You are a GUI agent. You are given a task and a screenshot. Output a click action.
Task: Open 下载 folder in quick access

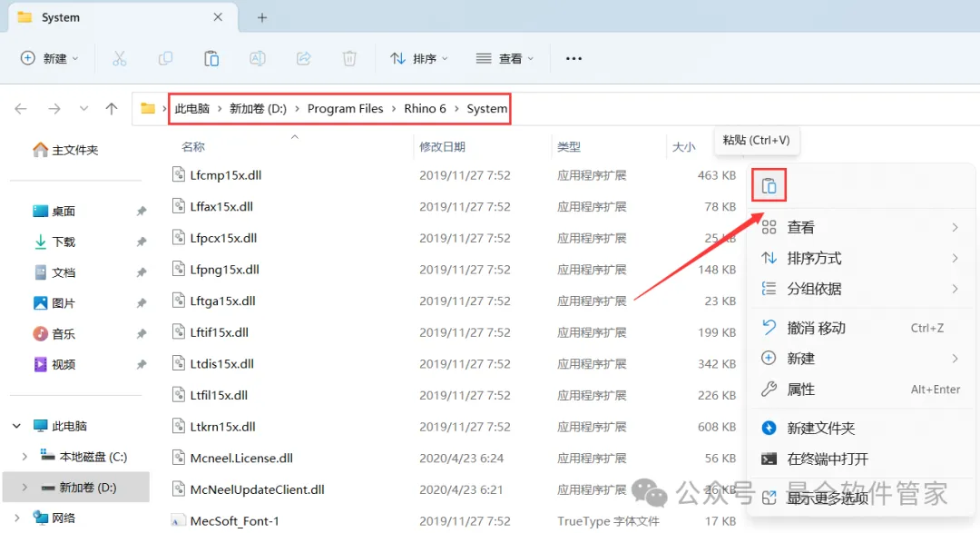click(x=54, y=242)
